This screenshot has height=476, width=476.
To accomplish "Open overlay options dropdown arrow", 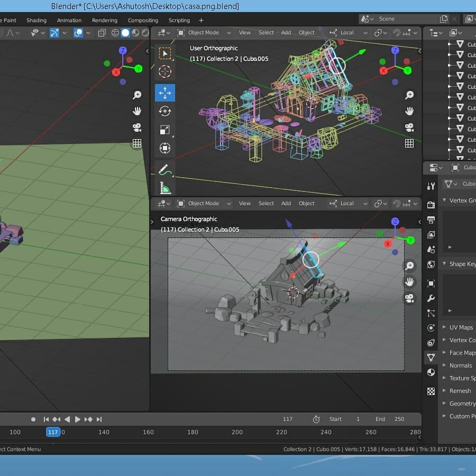I will tap(88, 32).
